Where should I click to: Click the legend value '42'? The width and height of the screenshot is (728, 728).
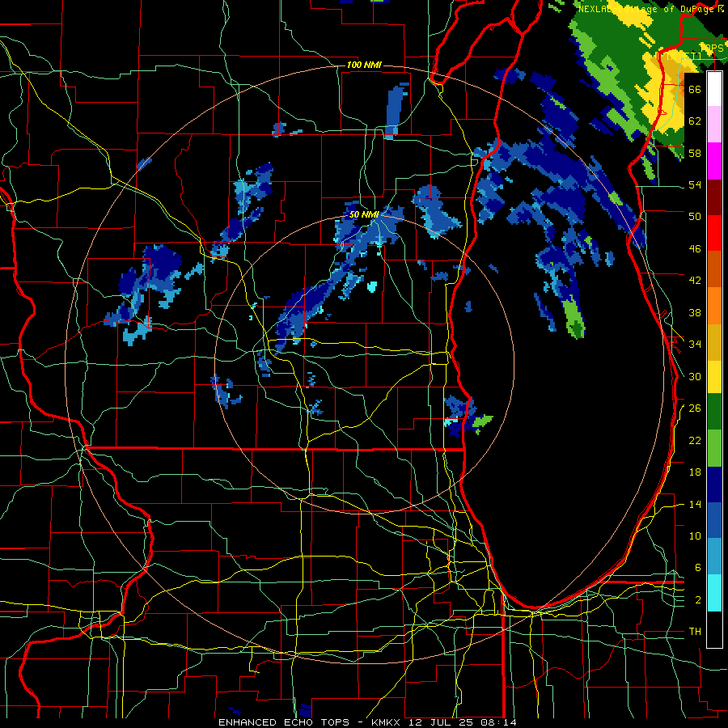tap(695, 281)
